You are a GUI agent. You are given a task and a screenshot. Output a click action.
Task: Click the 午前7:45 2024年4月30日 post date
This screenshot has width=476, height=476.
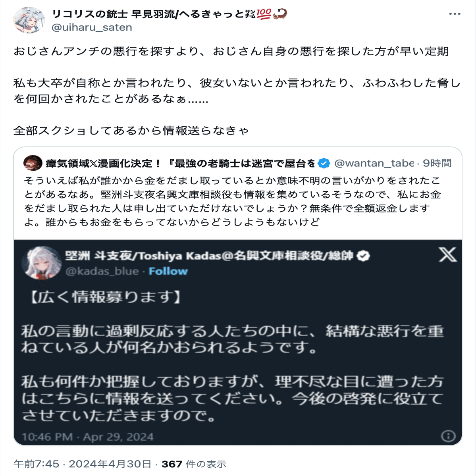coord(82,464)
